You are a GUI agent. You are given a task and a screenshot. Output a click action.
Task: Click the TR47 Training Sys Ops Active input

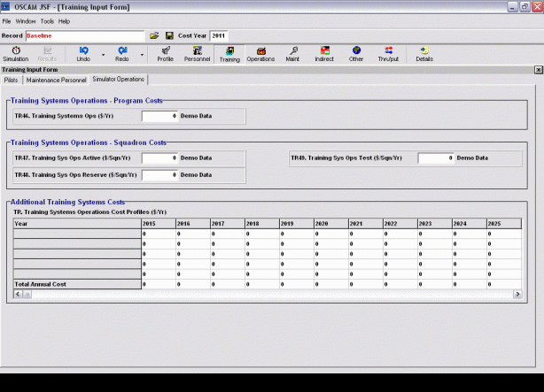point(159,158)
